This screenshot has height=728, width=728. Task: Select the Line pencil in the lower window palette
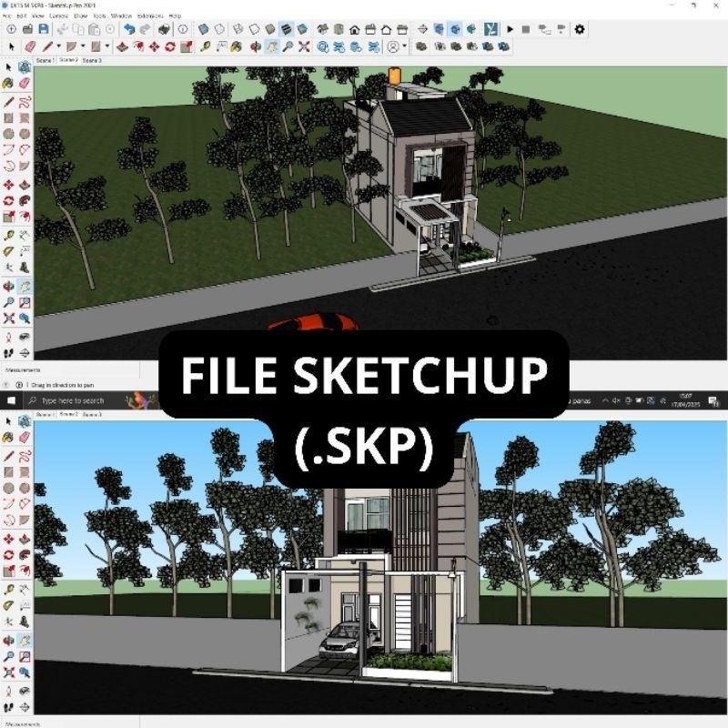8,456
